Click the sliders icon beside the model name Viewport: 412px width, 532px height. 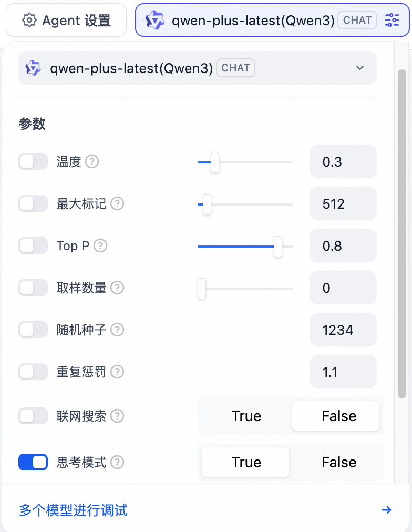[x=392, y=21]
